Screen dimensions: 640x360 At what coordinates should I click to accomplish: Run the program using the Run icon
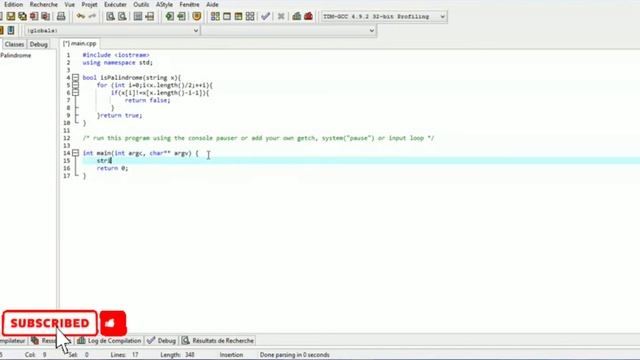coord(227,16)
